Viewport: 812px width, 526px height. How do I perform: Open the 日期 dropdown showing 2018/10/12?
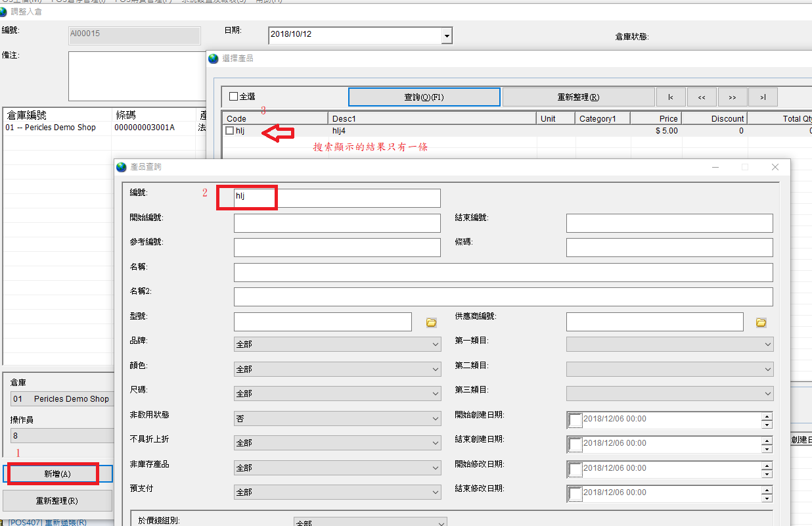447,36
